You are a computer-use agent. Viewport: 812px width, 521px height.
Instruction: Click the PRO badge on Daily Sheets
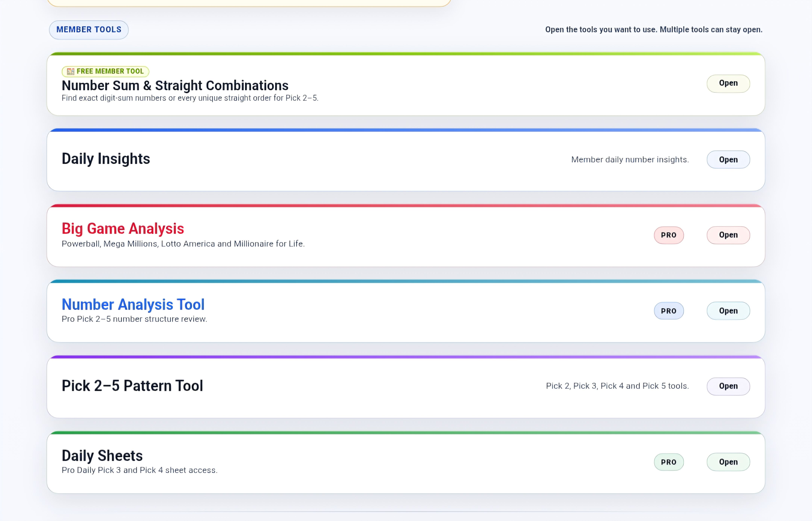[669, 462]
